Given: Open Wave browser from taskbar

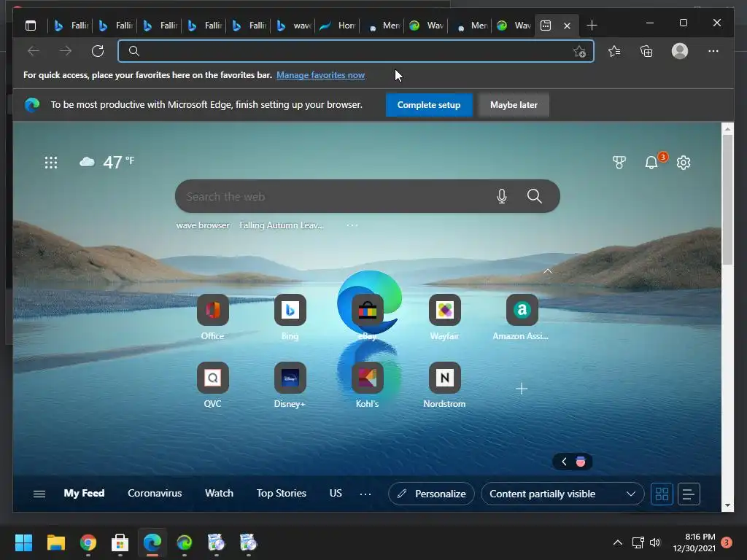Looking at the screenshot, I should [x=185, y=542].
